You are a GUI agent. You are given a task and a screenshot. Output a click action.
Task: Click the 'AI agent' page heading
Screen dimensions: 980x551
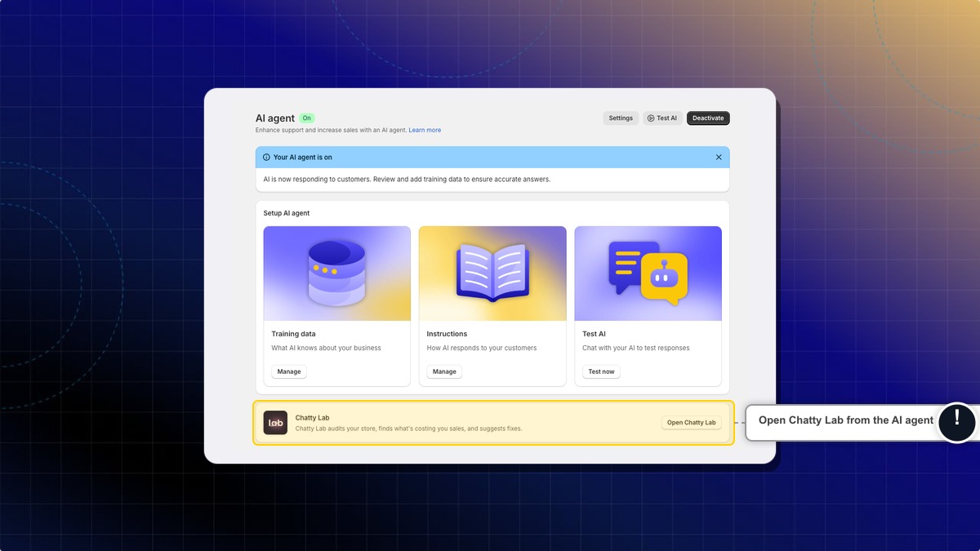(x=275, y=118)
